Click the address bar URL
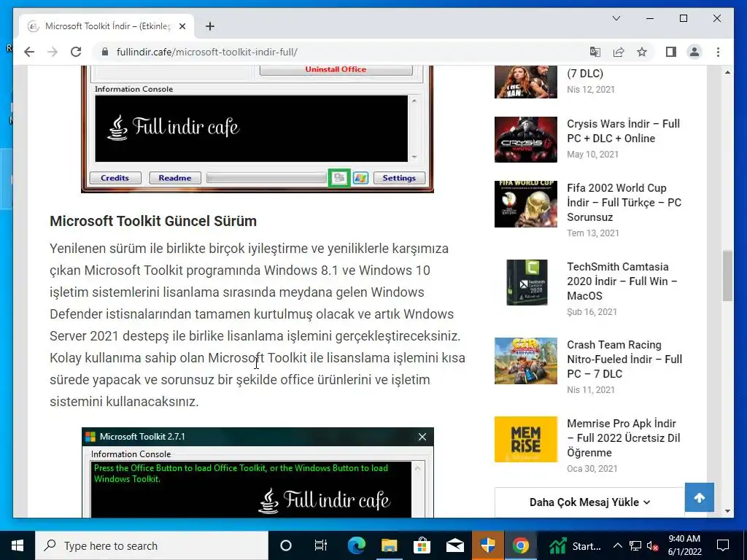 [206, 52]
